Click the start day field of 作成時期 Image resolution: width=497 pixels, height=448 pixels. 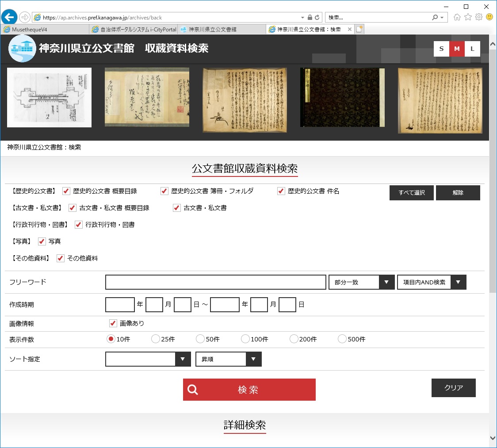183,304
